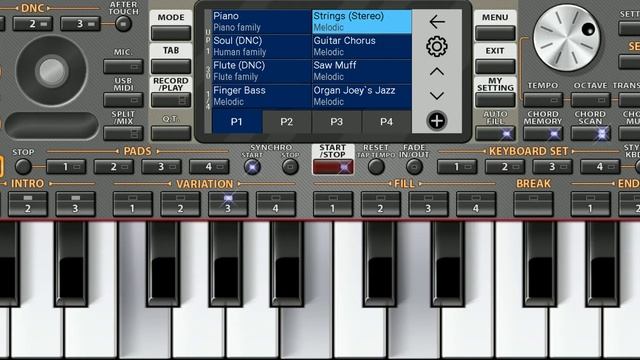The width and height of the screenshot is (640, 360).
Task: Tap RESET / TAP TEMPO button
Action: 376,167
